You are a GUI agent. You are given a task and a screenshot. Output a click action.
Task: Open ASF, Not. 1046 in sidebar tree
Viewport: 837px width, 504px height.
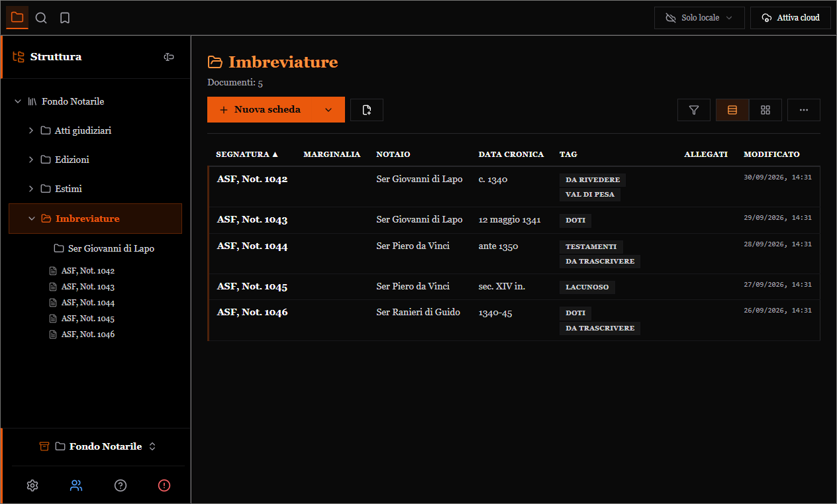coord(88,334)
